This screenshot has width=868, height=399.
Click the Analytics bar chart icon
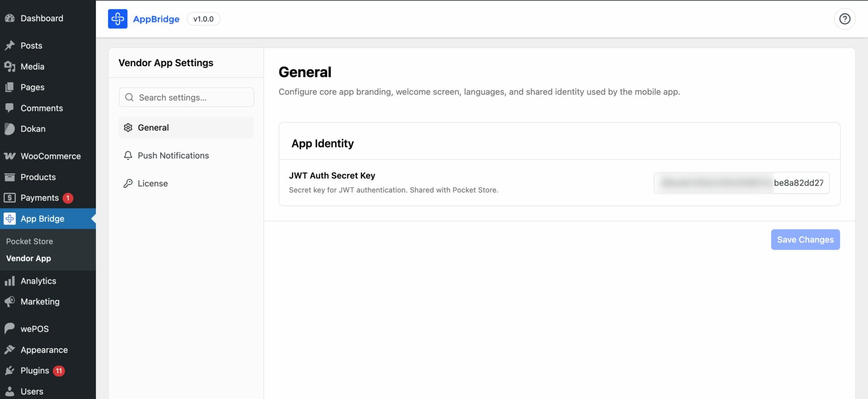[x=10, y=281]
